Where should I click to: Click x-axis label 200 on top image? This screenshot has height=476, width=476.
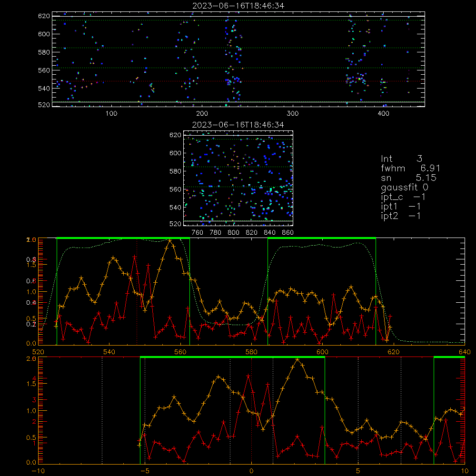(202, 114)
